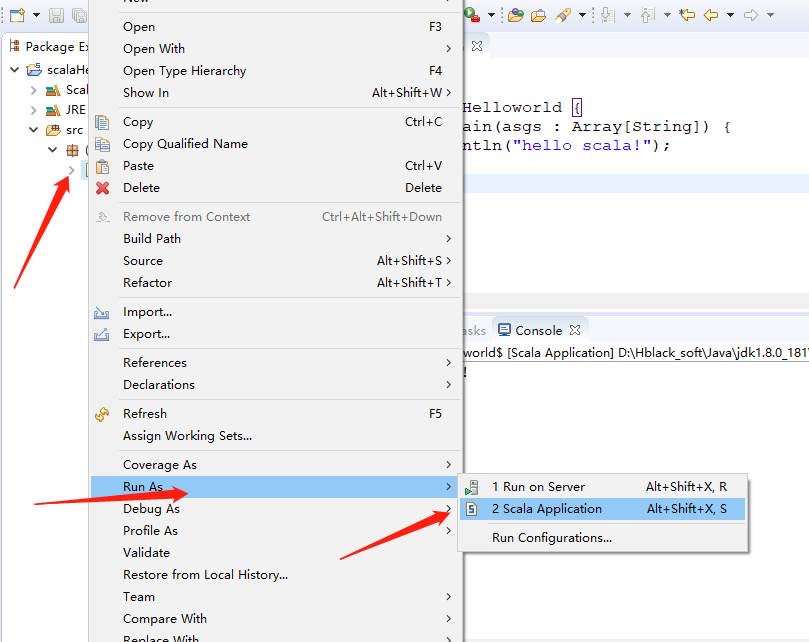
Task: Click the Refresh icon in context menu
Action: pos(102,414)
